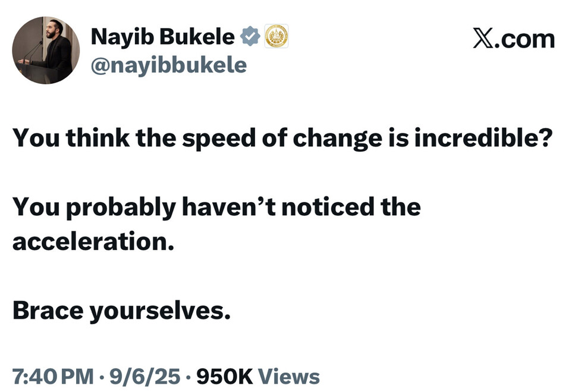578x392 pixels.
Task: Click the 7:40 PM post timestamp
Action: [x=53, y=377]
